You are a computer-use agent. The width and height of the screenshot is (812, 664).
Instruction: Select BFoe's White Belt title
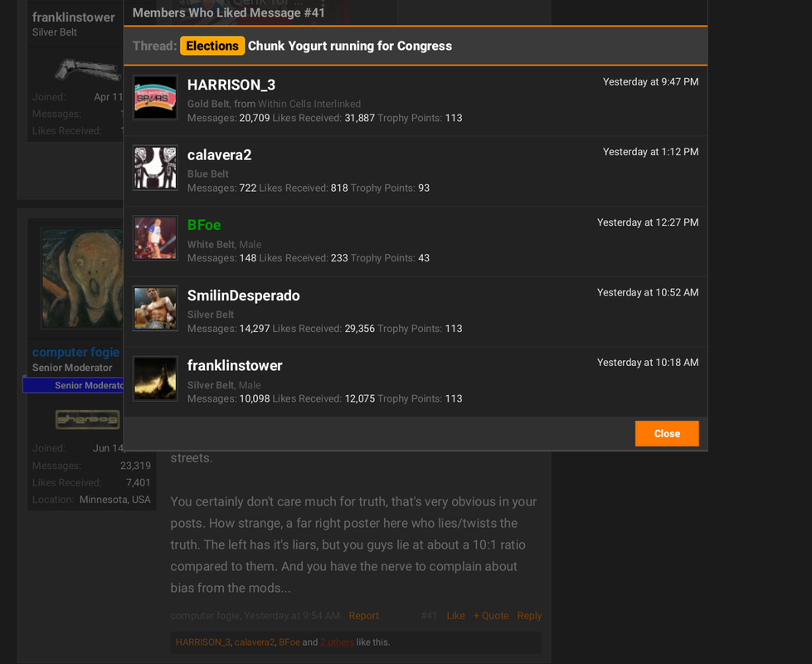(211, 244)
